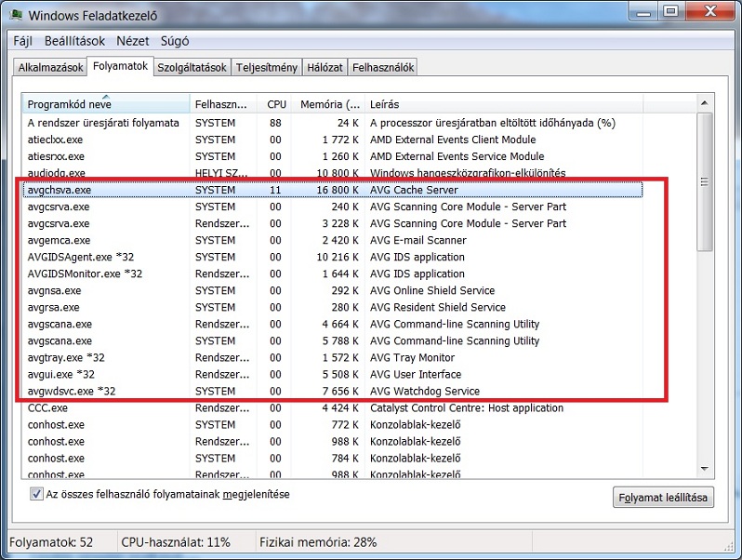Switch to the Teljesítmény tab
The width and height of the screenshot is (742, 560).
pos(267,67)
